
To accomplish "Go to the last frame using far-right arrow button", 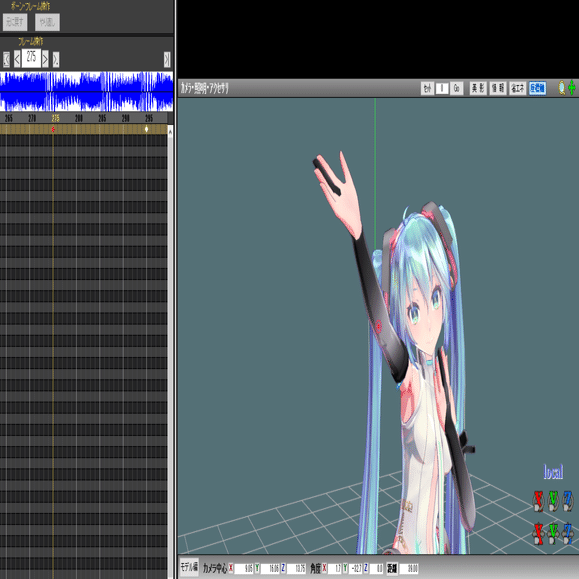I will tap(167, 59).
